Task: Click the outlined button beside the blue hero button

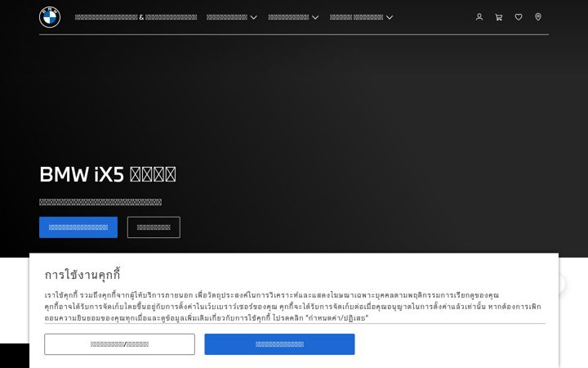Action: tap(154, 227)
